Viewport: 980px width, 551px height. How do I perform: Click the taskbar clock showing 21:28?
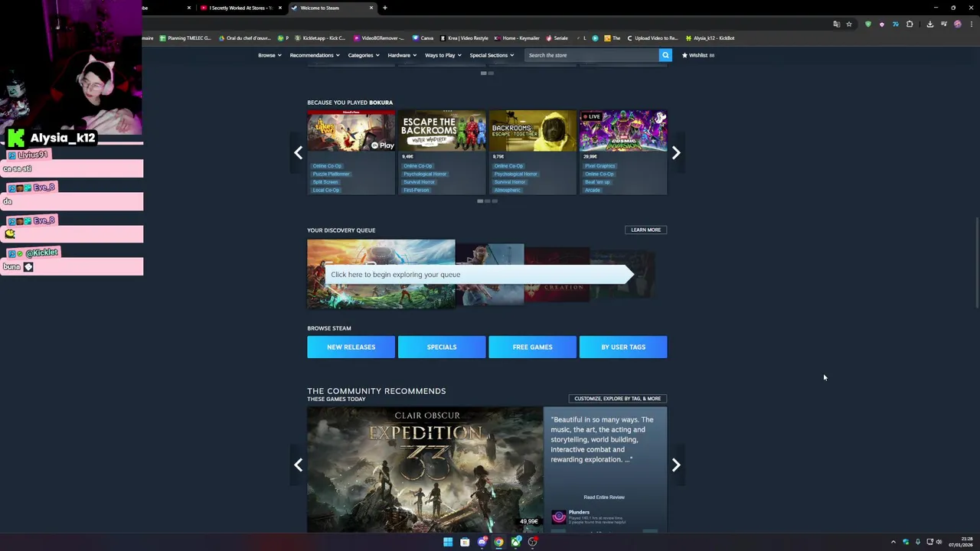click(x=961, y=542)
